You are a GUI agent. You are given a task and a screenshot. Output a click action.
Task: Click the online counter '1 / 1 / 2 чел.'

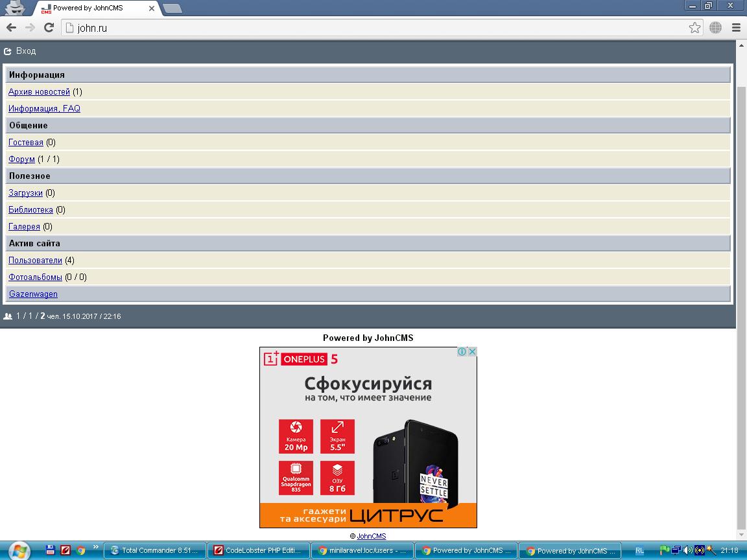pos(38,316)
